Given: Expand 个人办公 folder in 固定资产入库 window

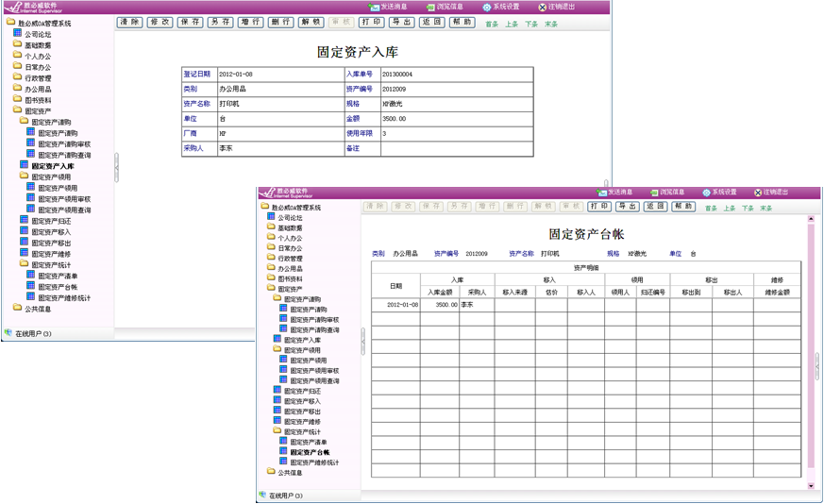Looking at the screenshot, I should [18, 55].
